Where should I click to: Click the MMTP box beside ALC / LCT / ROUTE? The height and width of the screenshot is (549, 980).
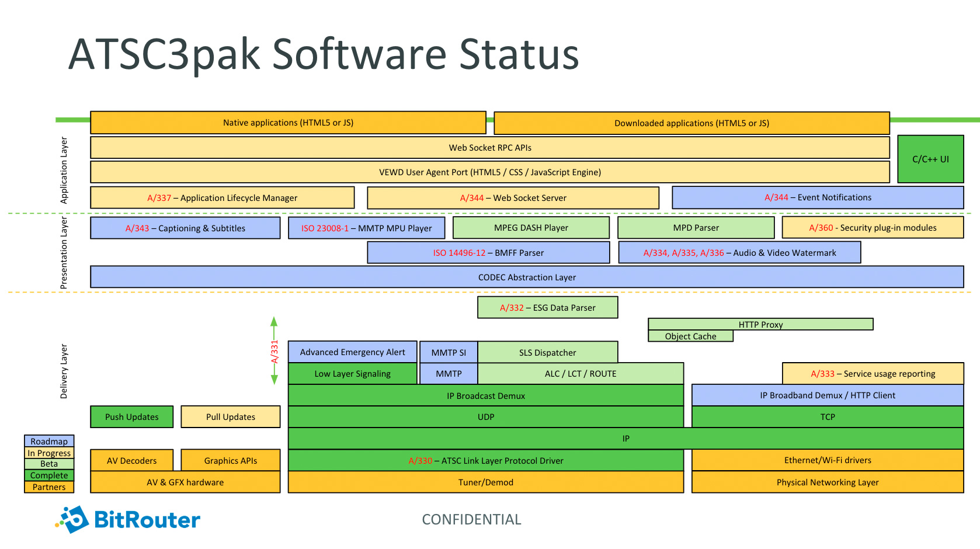(x=449, y=373)
